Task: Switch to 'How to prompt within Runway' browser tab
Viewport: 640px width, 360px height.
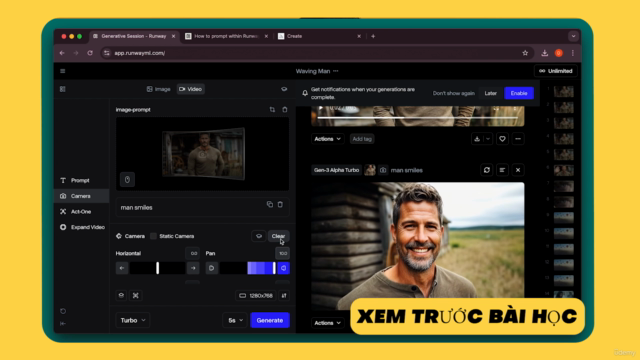Action: [226, 36]
